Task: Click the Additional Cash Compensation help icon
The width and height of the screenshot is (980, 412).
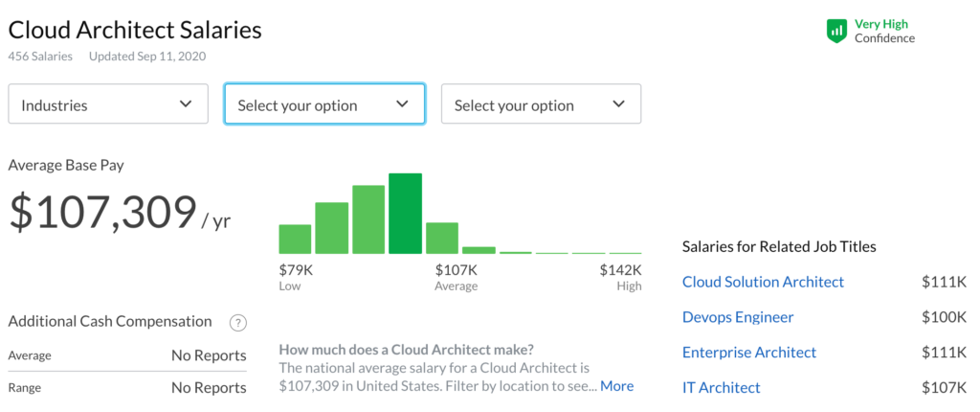Action: pos(238,323)
